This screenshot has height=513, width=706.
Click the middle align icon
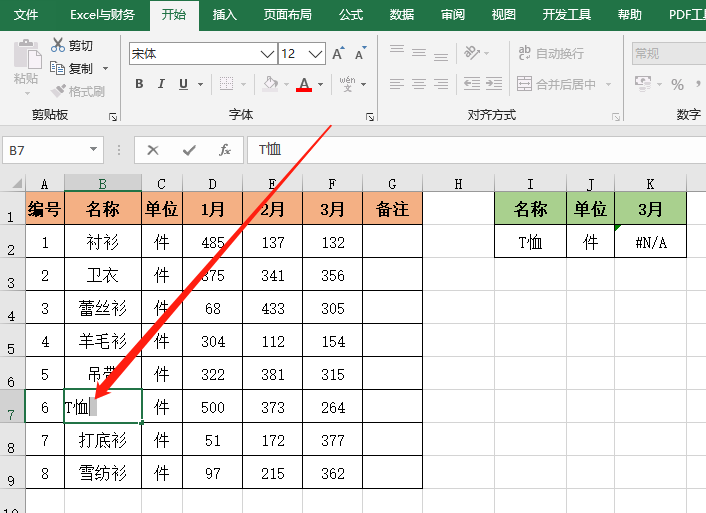pyautogui.click(x=419, y=53)
